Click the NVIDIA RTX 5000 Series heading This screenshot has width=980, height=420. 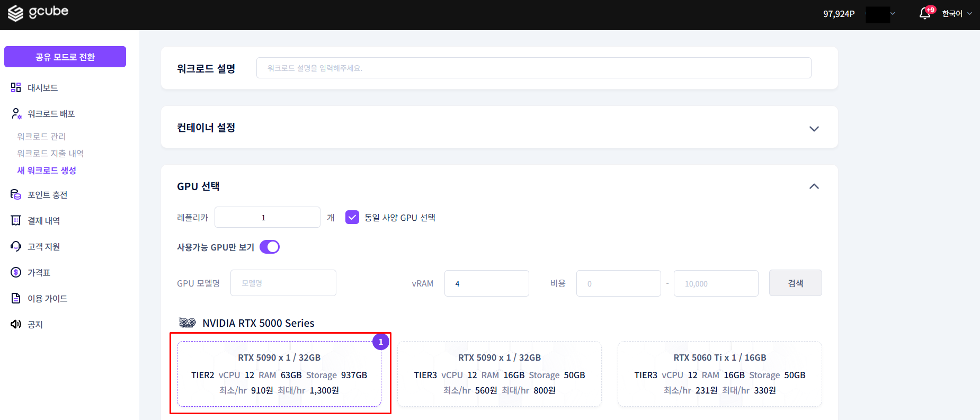[259, 323]
